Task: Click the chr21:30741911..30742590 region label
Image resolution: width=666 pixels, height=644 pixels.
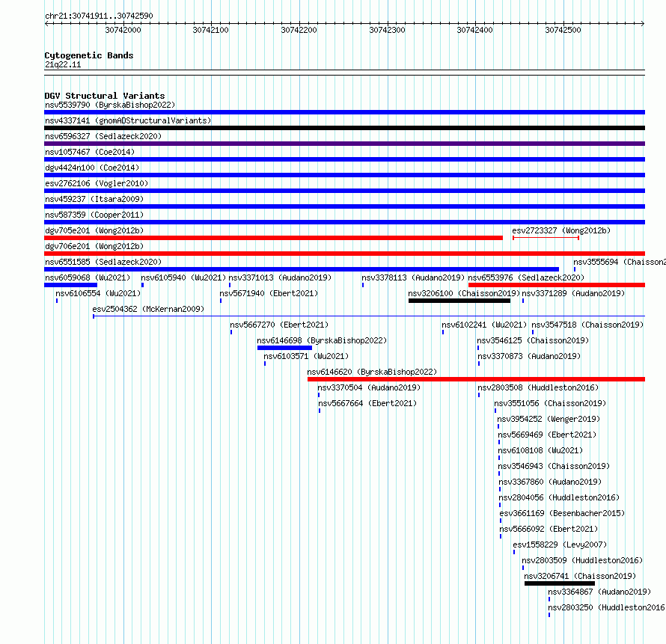Action: (99, 16)
